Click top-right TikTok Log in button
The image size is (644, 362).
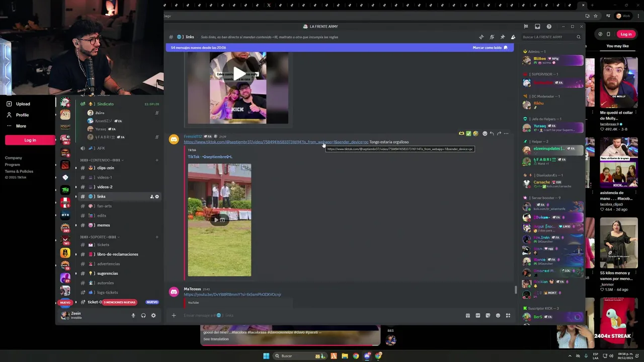626,34
